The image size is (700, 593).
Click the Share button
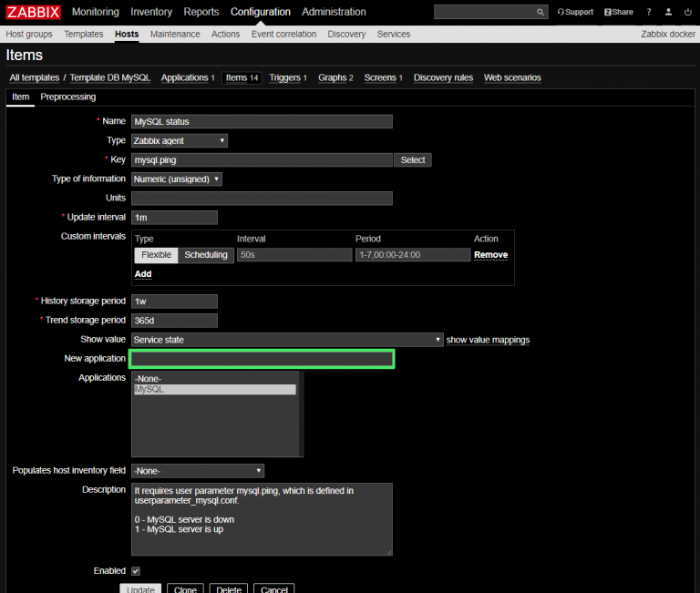pos(618,12)
